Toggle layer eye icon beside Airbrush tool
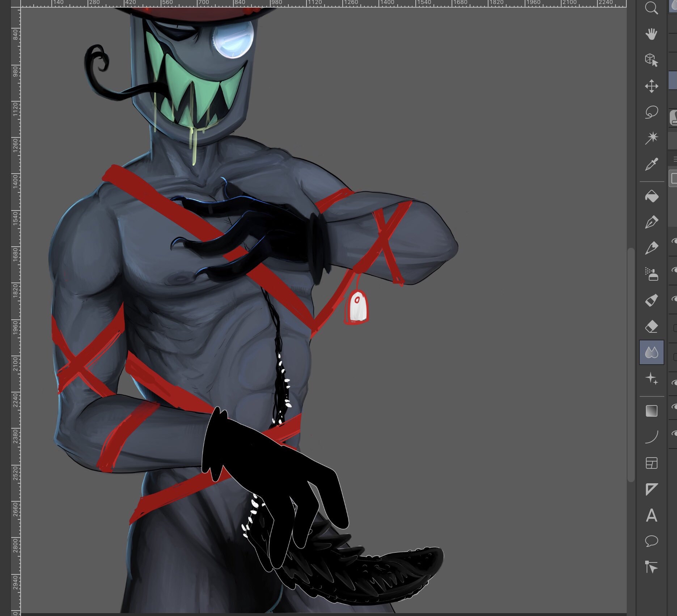Viewport: 677px width, 616px height. click(674, 270)
